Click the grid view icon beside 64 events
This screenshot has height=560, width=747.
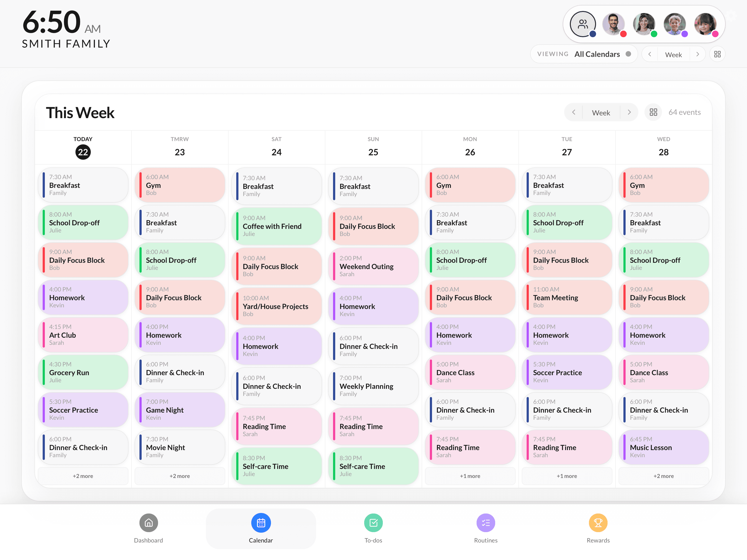click(x=653, y=112)
